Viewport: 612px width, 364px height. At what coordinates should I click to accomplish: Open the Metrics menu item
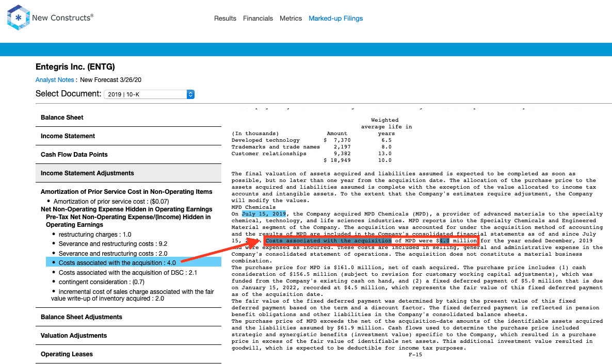(x=291, y=19)
